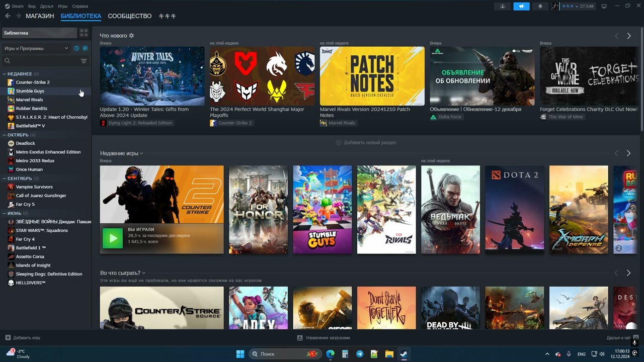Toggle sort by recent activity clock icon
The width and height of the screenshot is (644, 362).
click(76, 48)
